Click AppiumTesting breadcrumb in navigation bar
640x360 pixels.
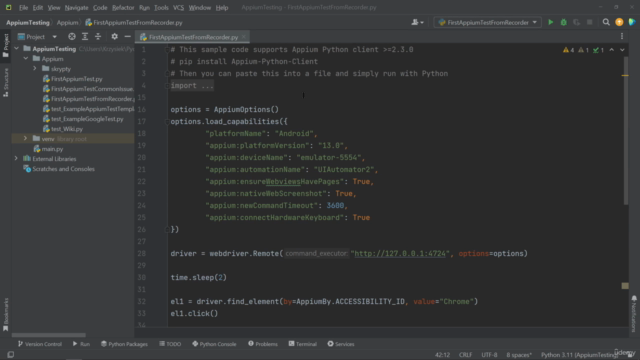click(x=28, y=22)
